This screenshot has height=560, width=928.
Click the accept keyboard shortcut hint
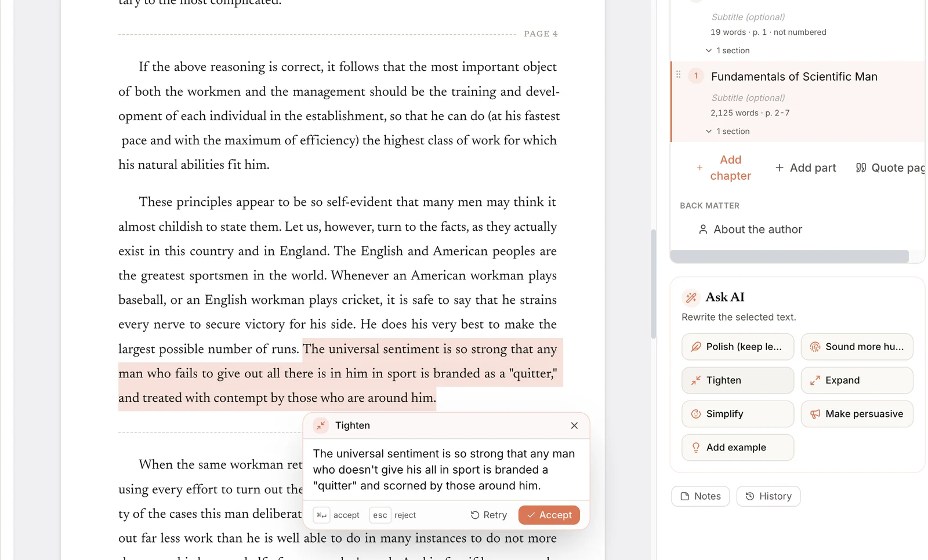click(x=336, y=515)
